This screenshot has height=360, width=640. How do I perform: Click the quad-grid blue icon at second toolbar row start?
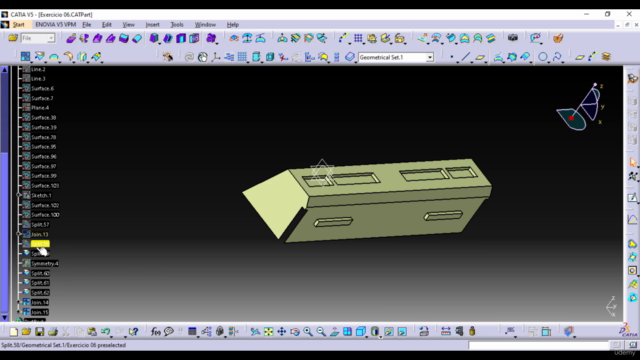(x=25, y=56)
